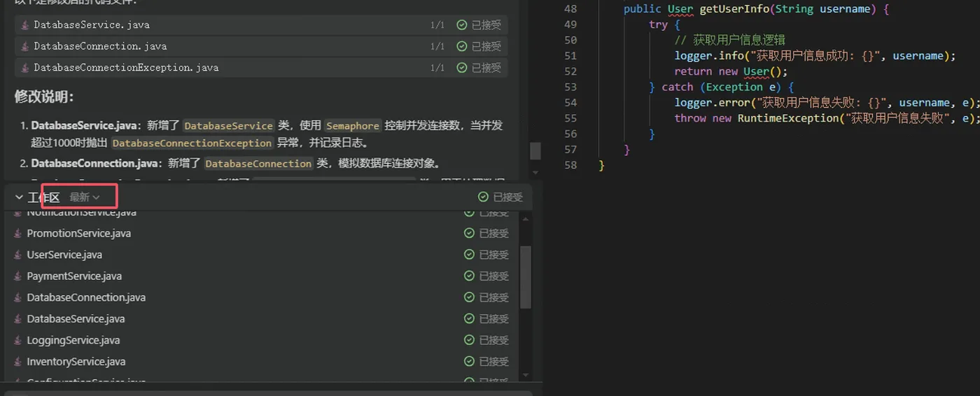Click the chat panel vertical scrollbar thumb

point(535,151)
